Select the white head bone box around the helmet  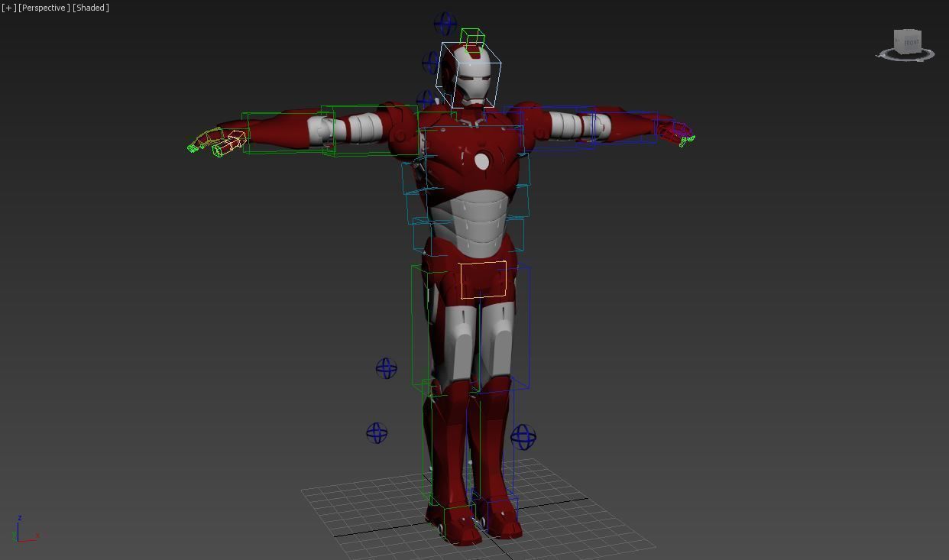(469, 75)
